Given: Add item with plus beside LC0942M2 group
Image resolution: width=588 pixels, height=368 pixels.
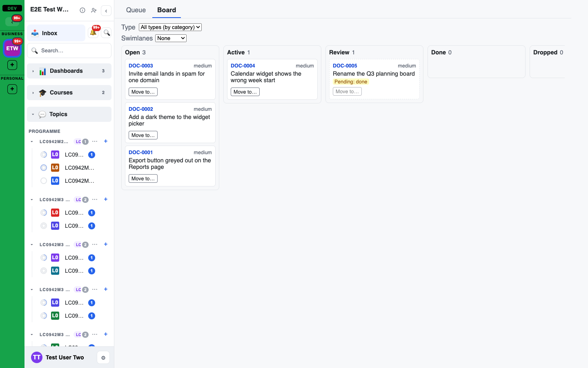Looking at the screenshot, I should coord(106,141).
